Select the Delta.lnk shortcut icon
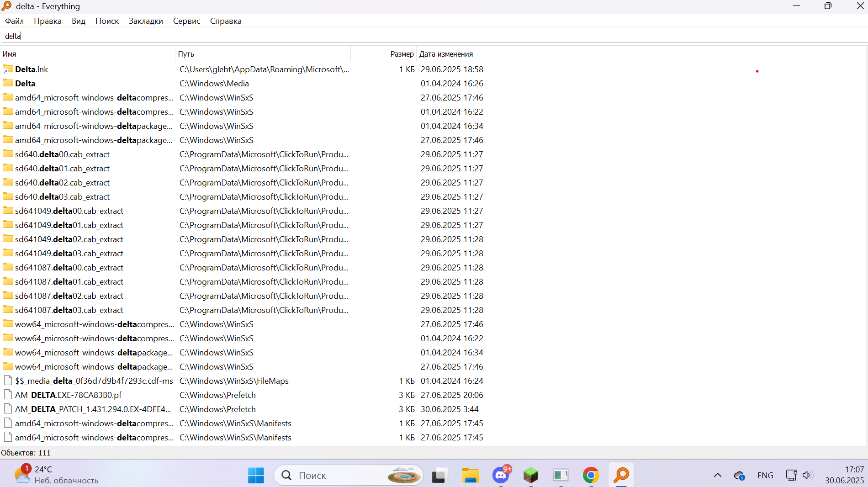 click(8, 69)
